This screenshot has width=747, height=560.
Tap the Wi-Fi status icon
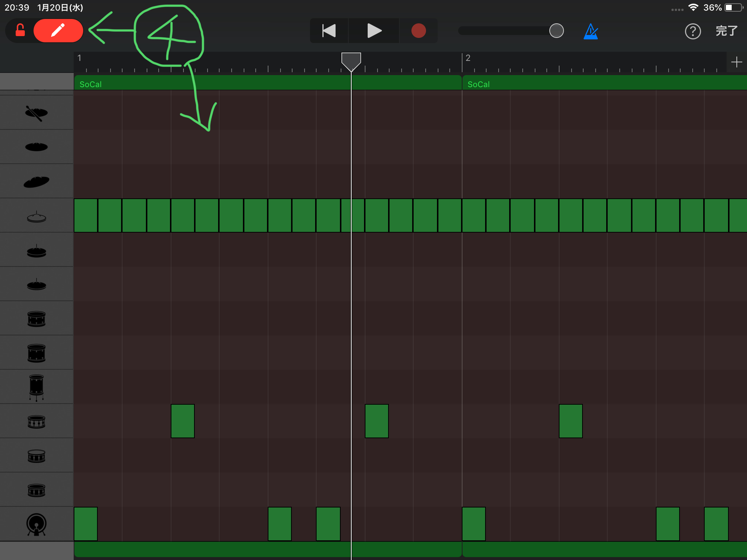693,7
